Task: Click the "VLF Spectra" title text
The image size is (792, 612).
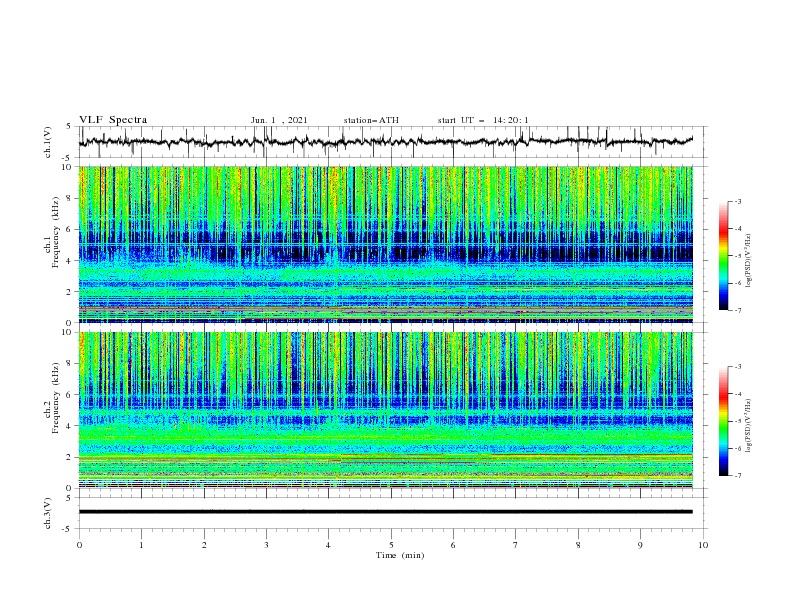Action: tap(113, 120)
